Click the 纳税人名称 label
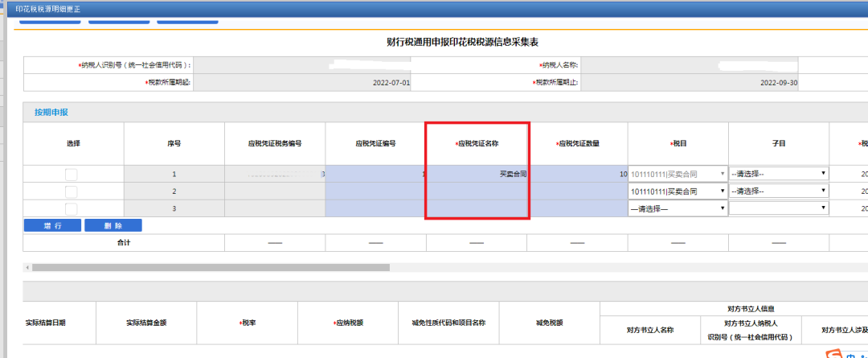The width and height of the screenshot is (868, 358). coord(559,65)
